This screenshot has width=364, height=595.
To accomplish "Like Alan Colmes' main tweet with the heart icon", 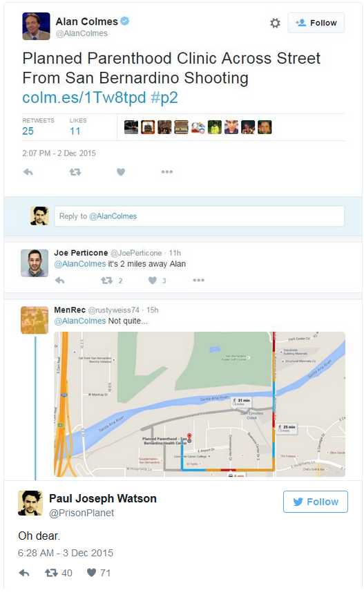I will [121, 172].
